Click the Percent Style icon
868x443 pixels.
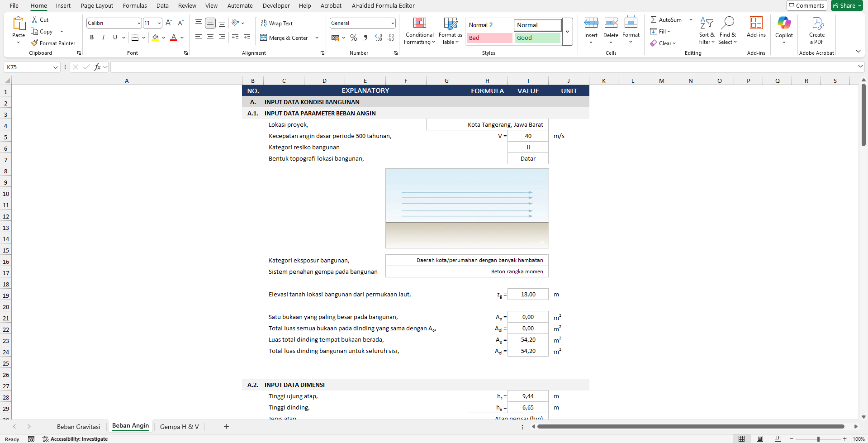[x=354, y=38]
